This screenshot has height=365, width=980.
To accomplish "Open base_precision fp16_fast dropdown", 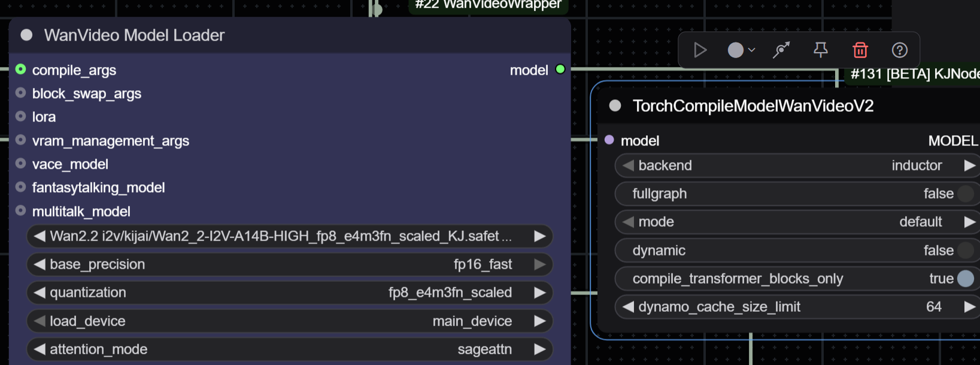I will [x=290, y=264].
